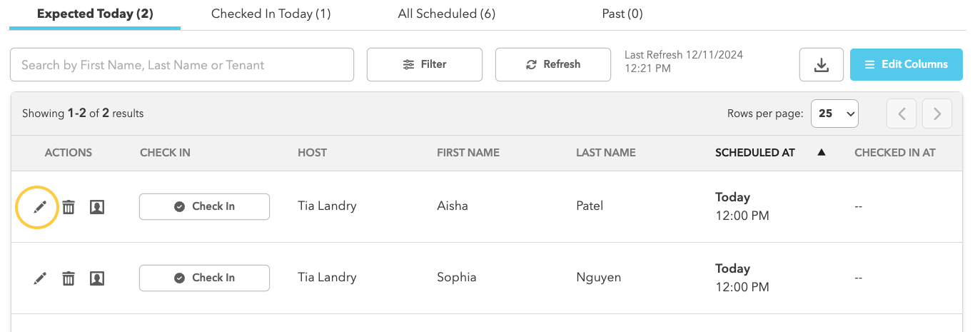Switch to All Scheduled tab
Screen dimensions: 980x332
(x=447, y=14)
